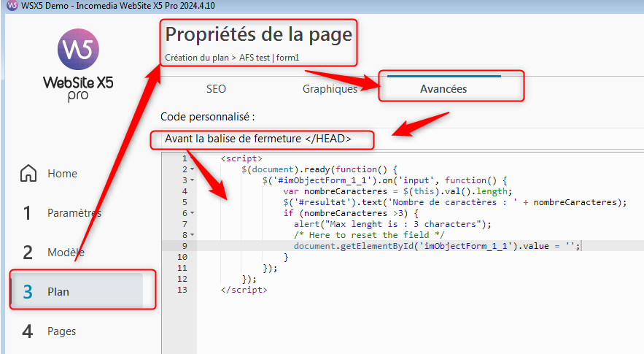The width and height of the screenshot is (644, 354).
Task: Click line 'if (nombreCaracteres >3) {'
Action: coord(351,213)
